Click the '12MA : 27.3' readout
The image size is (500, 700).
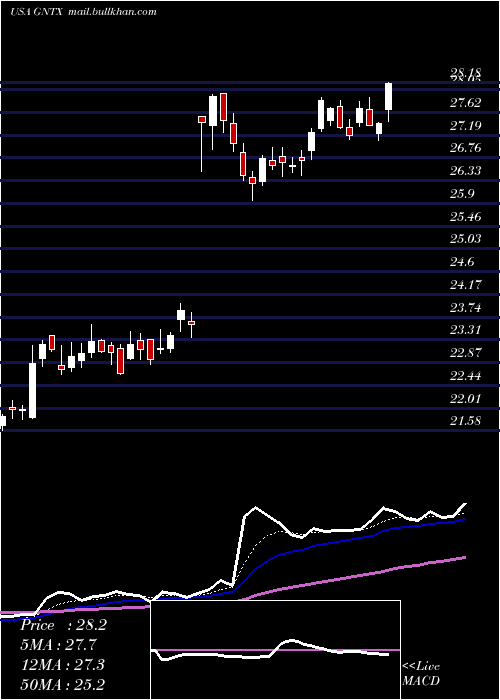coord(62,665)
